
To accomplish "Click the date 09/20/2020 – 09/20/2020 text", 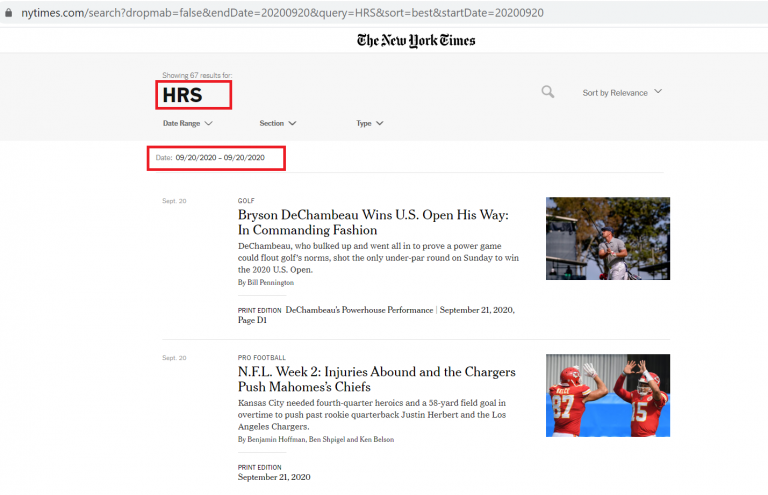I will (220, 158).
